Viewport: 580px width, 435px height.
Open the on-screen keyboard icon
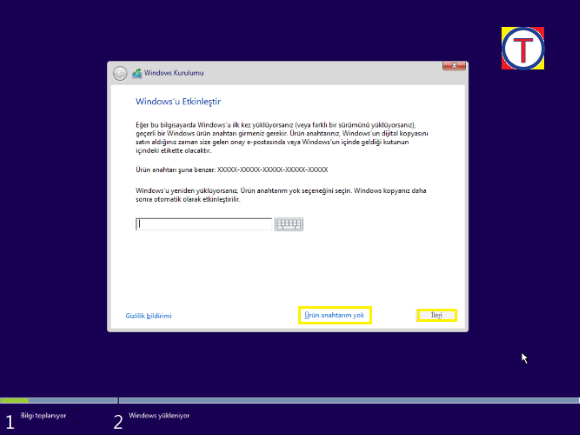(289, 224)
